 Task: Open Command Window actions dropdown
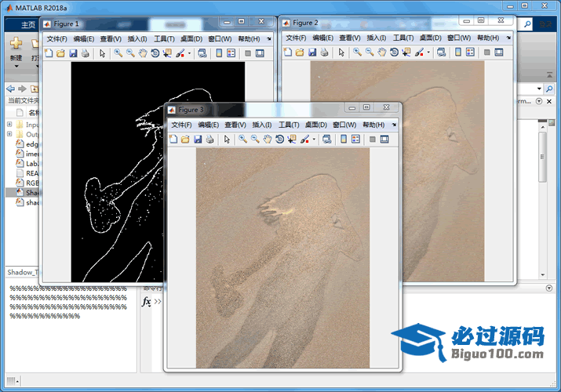548,288
